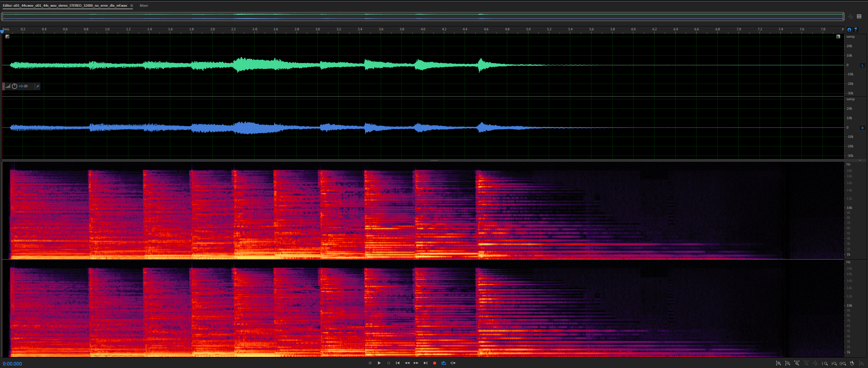Screen dimensions: 868x368
Task: Open the Editor panel hamburger menu
Action: click(131, 6)
